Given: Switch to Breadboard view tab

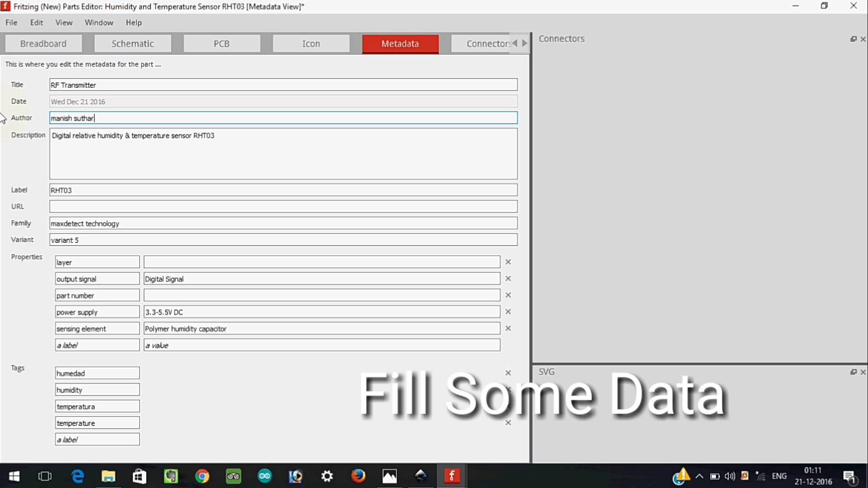Looking at the screenshot, I should [43, 43].
